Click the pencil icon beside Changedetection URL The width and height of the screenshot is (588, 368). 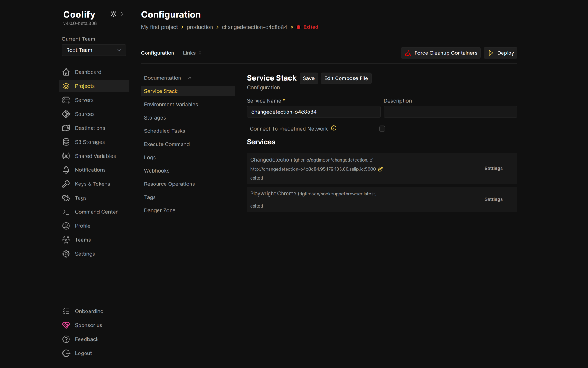pos(380,169)
